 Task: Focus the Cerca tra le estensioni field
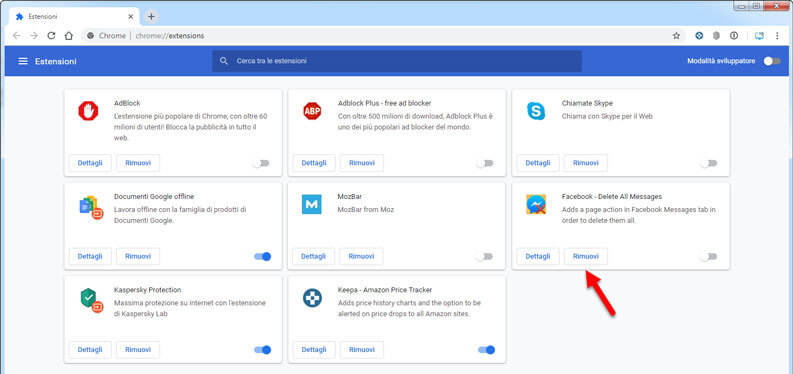pyautogui.click(x=396, y=61)
